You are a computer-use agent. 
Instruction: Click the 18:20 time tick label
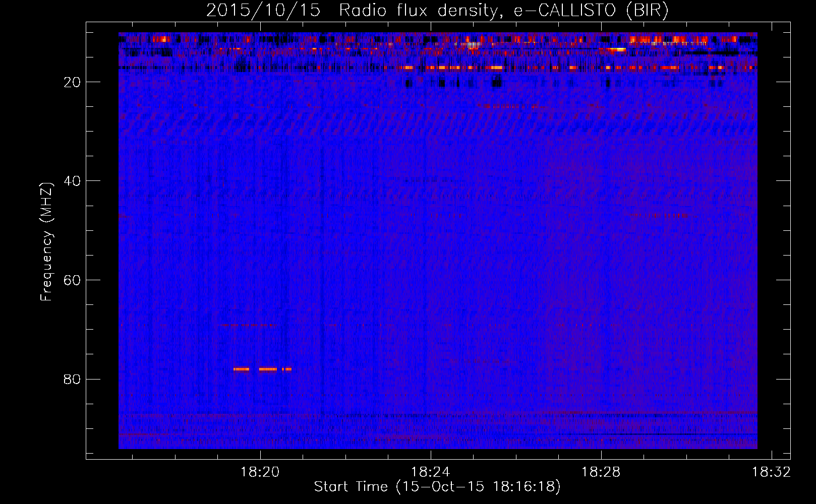point(260,472)
